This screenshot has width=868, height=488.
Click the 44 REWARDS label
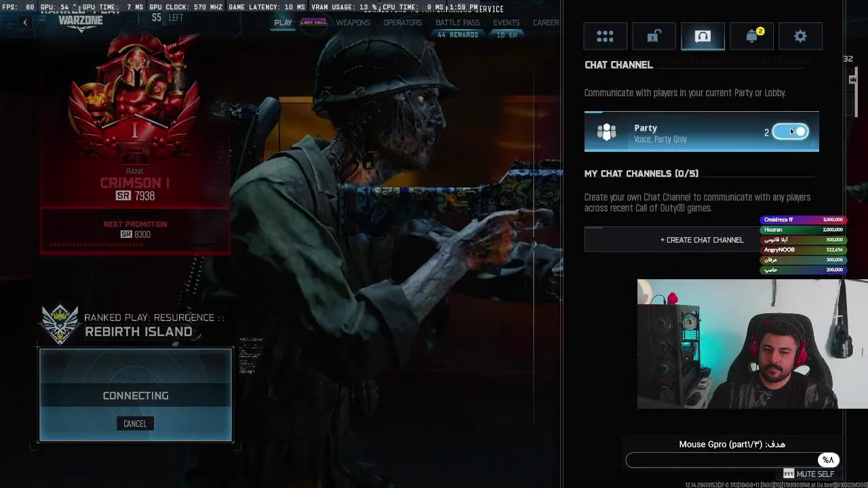pos(458,35)
